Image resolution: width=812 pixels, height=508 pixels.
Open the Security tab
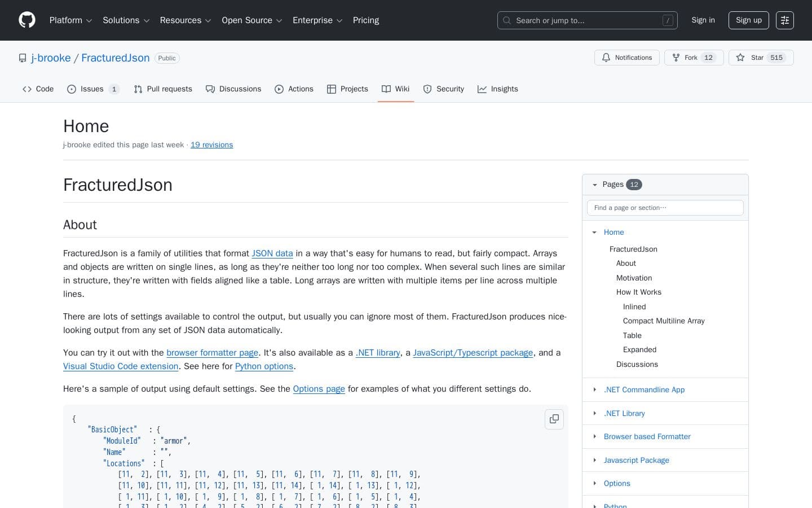click(x=444, y=89)
